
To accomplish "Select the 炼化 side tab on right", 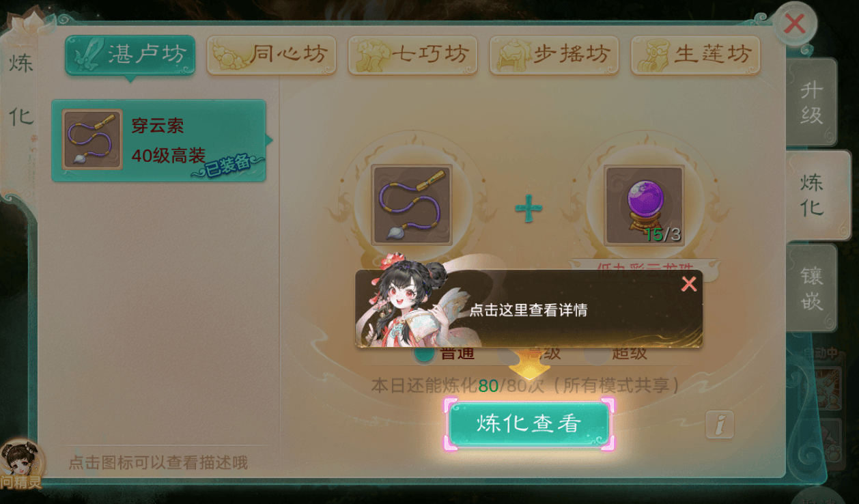I will [817, 195].
